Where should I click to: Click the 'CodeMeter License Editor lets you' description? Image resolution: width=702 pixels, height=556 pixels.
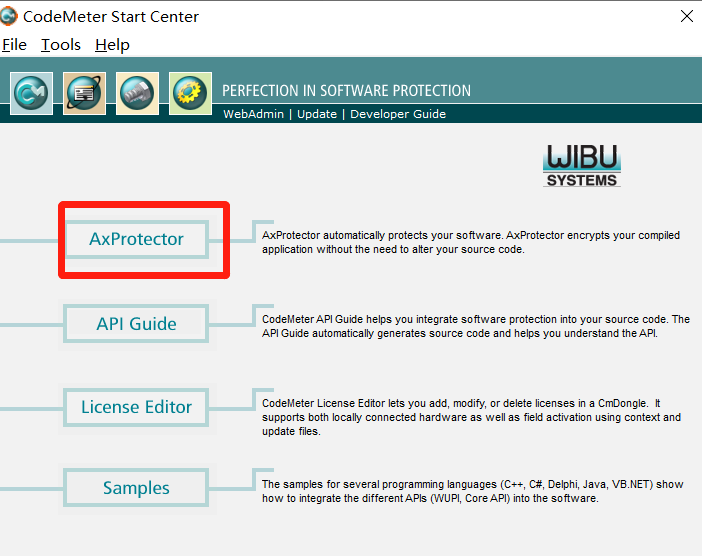[x=471, y=417]
